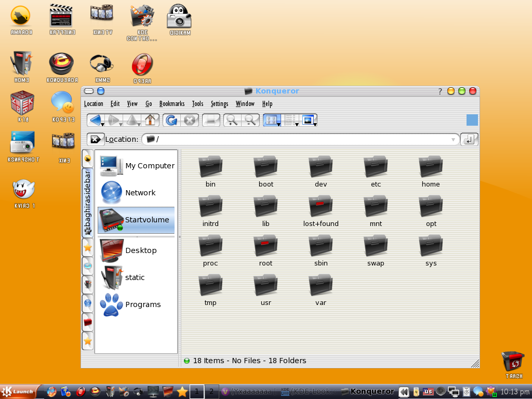This screenshot has width=532, height=399.
Task: Open the Amarok desktop icon
Action: (21, 20)
